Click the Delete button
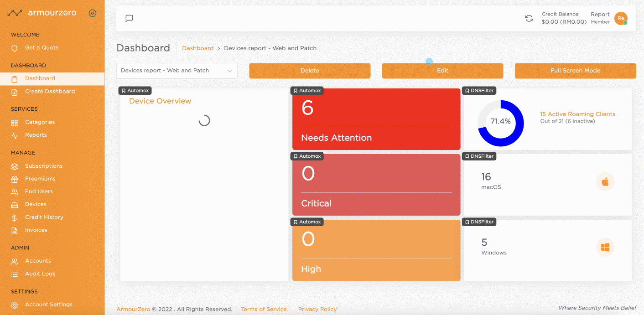Viewport: 644px width, 315px height. 310,71
